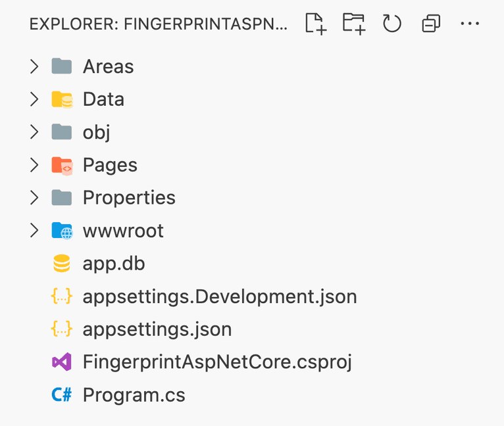Open appsettings.Development.json file
The image size is (504, 426).
[x=220, y=296]
